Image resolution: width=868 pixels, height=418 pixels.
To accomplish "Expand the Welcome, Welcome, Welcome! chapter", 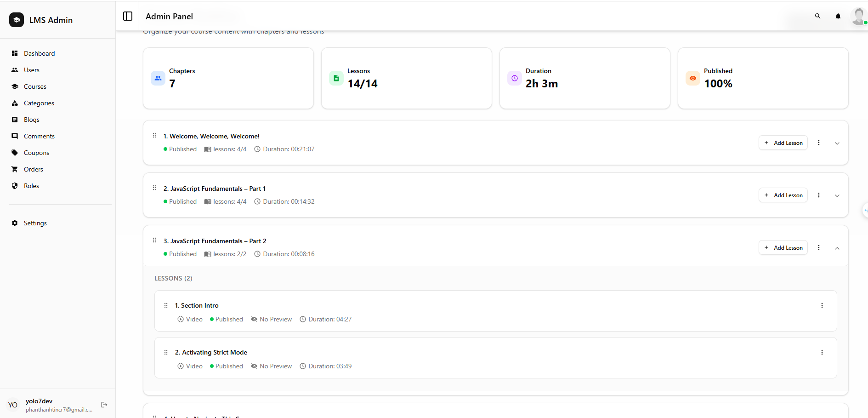I will point(837,143).
